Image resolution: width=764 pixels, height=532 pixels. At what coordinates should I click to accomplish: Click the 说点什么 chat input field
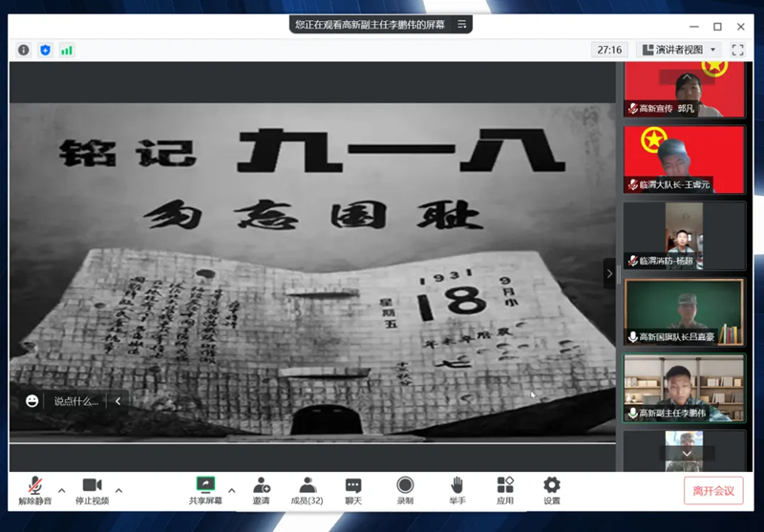(76, 401)
